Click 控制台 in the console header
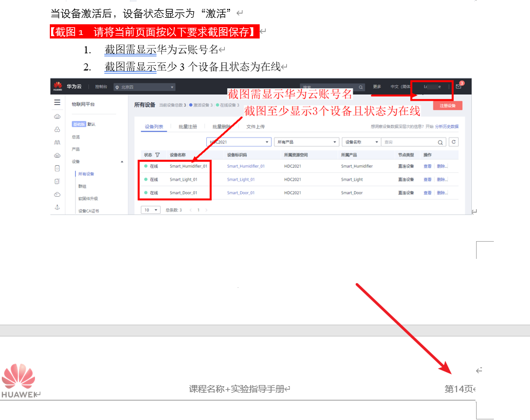This screenshot has width=530, height=420. (x=101, y=86)
